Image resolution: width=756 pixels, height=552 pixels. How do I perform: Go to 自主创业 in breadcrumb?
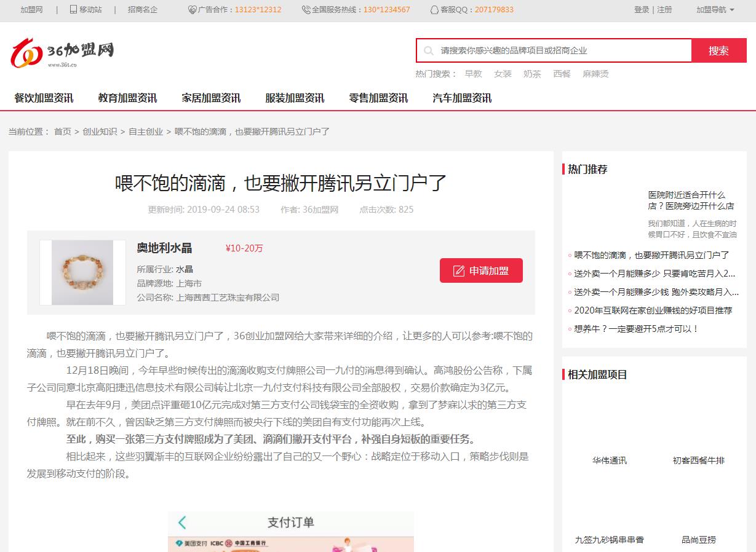point(146,132)
